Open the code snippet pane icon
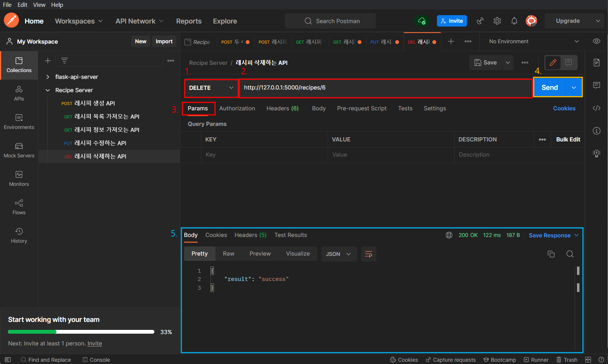The width and height of the screenshot is (608, 364). coord(597,108)
